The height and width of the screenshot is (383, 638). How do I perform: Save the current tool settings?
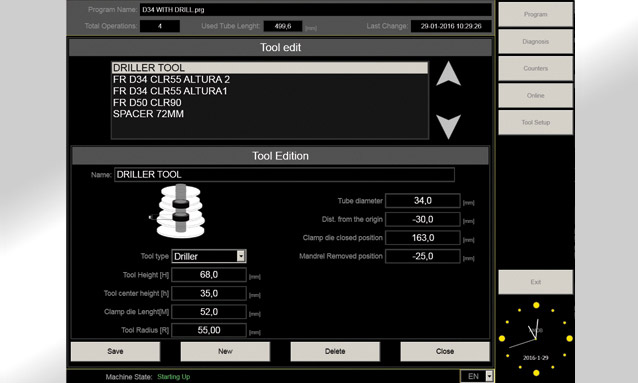coord(116,351)
